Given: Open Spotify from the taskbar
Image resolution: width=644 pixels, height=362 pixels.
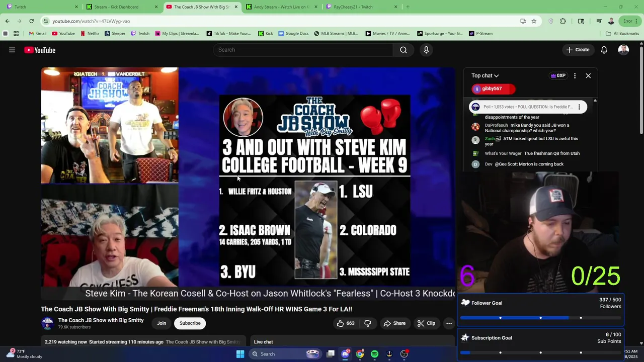Looking at the screenshot, I should [x=374, y=354].
